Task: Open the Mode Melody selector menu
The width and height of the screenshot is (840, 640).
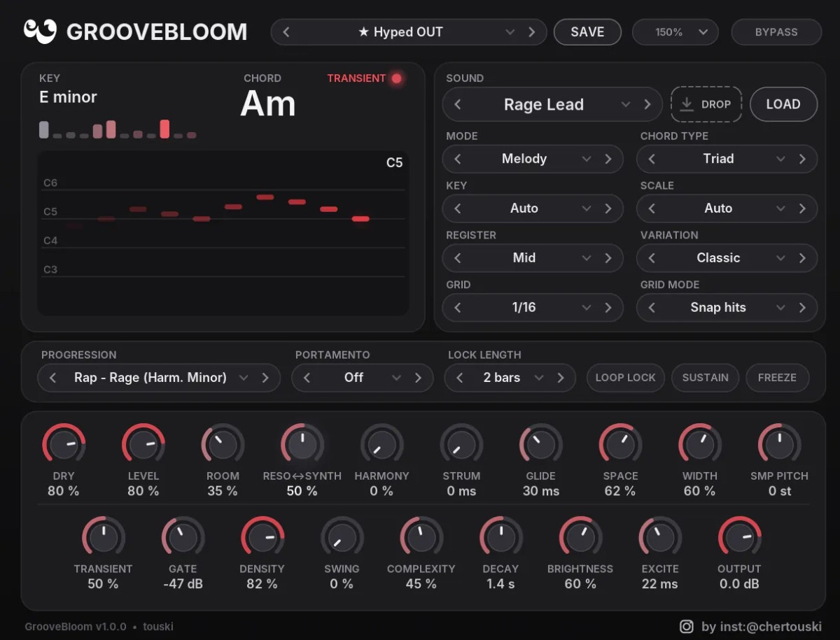Action: click(587, 159)
